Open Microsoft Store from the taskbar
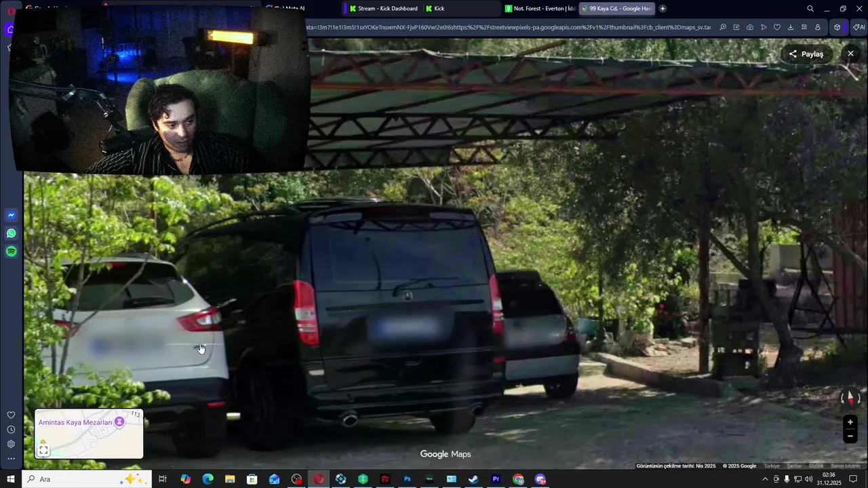Screen dimensions: 868x488 coord(252,479)
